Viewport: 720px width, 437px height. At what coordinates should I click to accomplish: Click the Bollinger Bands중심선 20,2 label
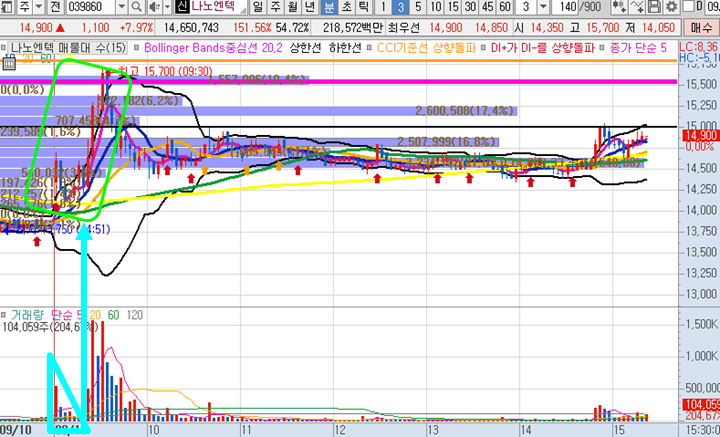(x=214, y=47)
